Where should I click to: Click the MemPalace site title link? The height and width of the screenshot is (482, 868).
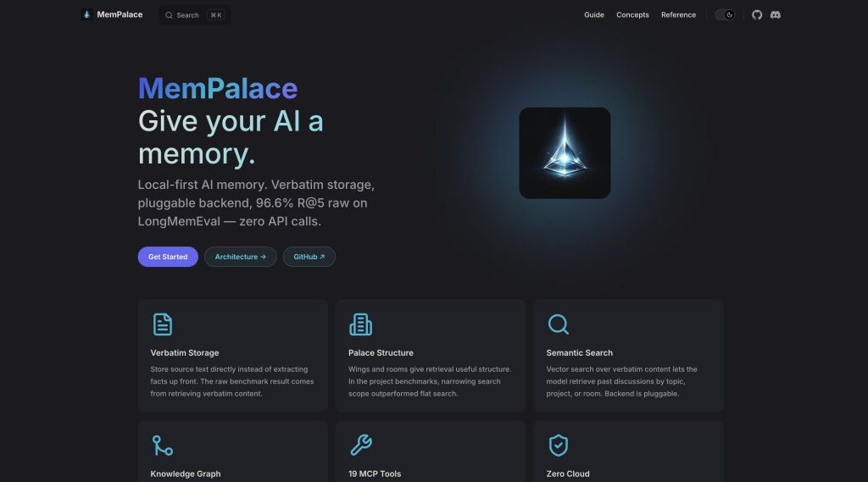(x=120, y=14)
